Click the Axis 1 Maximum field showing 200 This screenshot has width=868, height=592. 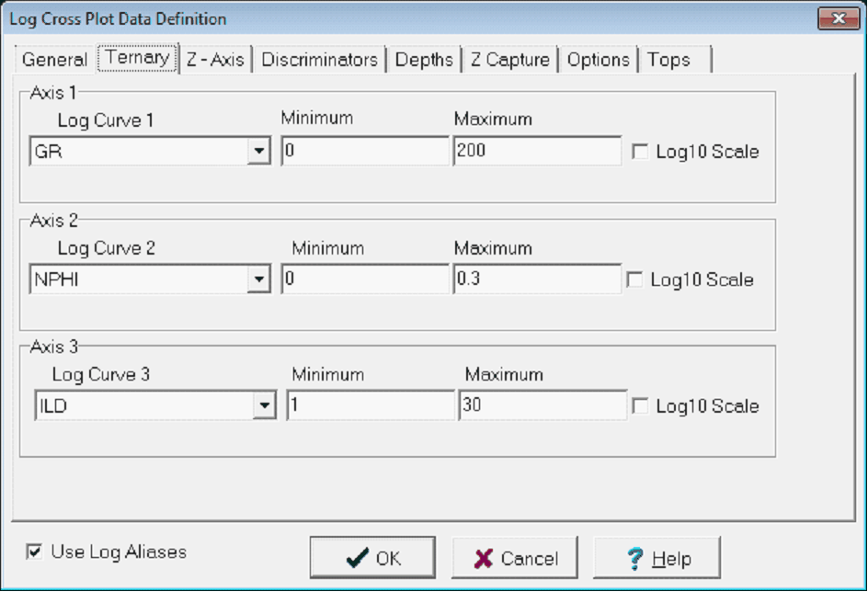tap(536, 149)
